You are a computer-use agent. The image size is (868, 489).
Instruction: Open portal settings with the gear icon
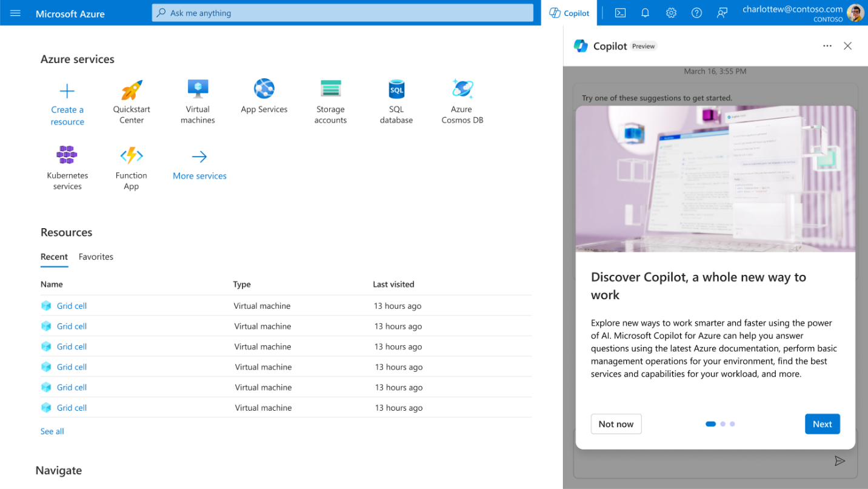pos(670,13)
